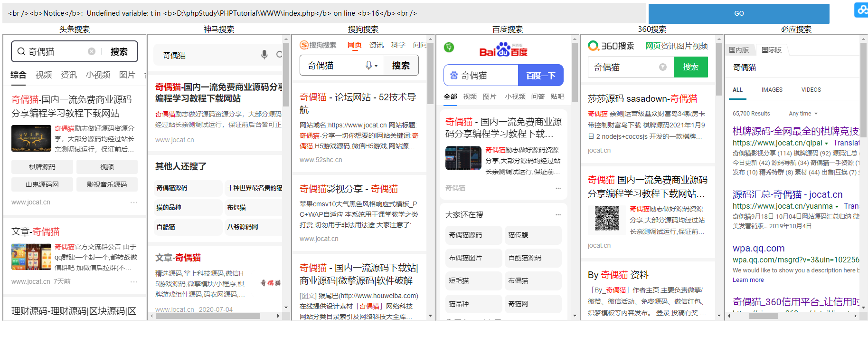Select the IMAGES tab in the 必应 panel

[x=772, y=90]
